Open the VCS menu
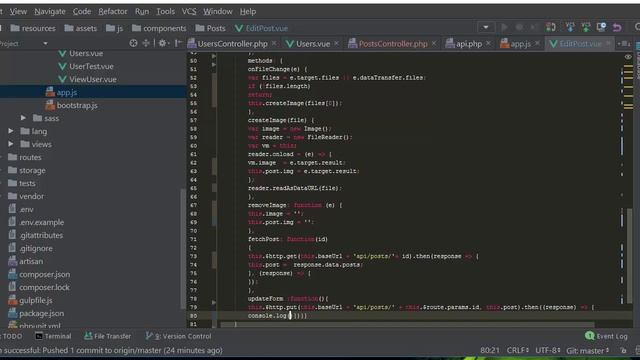 coord(189,11)
